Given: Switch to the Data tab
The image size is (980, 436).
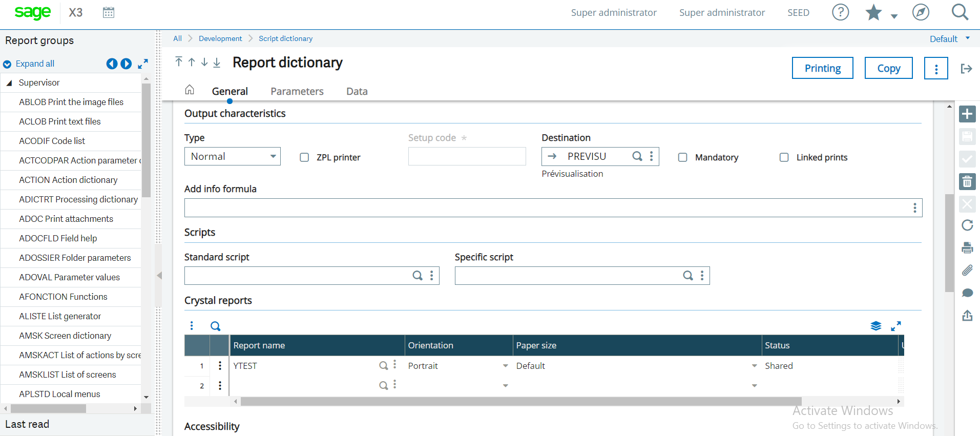Looking at the screenshot, I should pyautogui.click(x=357, y=91).
